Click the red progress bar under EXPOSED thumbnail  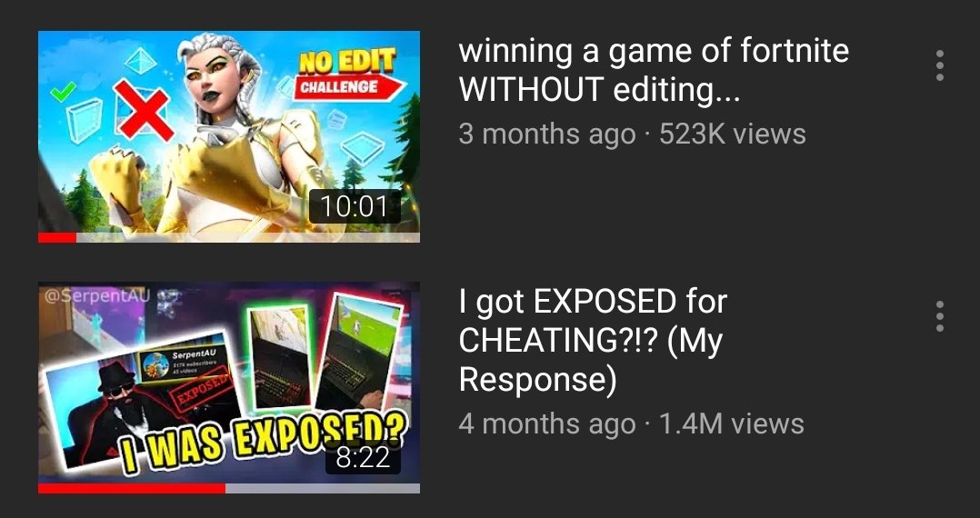tap(132, 489)
